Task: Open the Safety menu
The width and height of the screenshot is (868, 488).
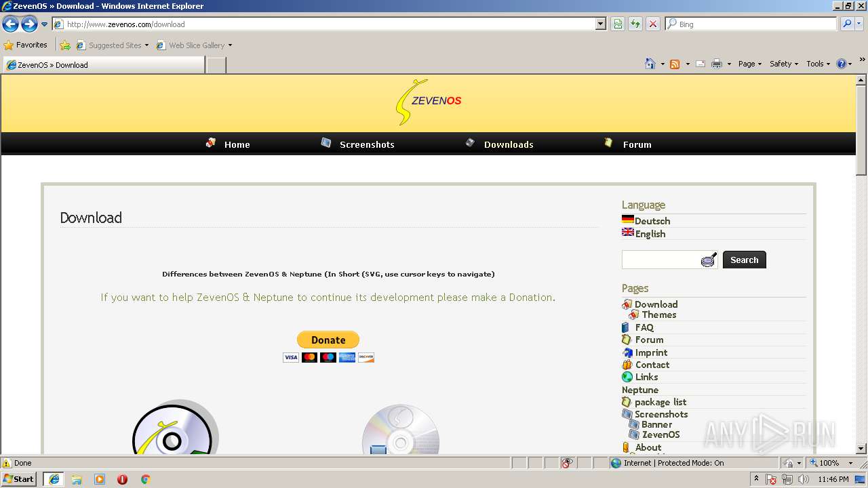Action: click(x=784, y=64)
